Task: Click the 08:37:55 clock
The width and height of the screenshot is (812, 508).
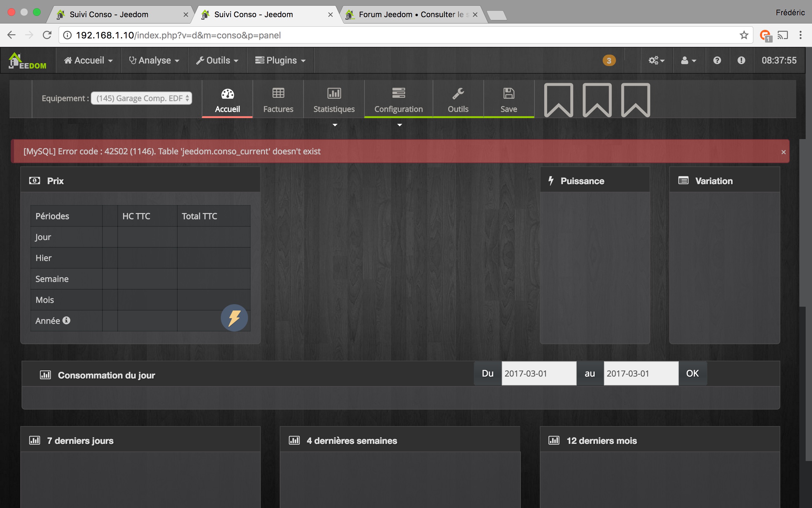Action: (x=779, y=60)
